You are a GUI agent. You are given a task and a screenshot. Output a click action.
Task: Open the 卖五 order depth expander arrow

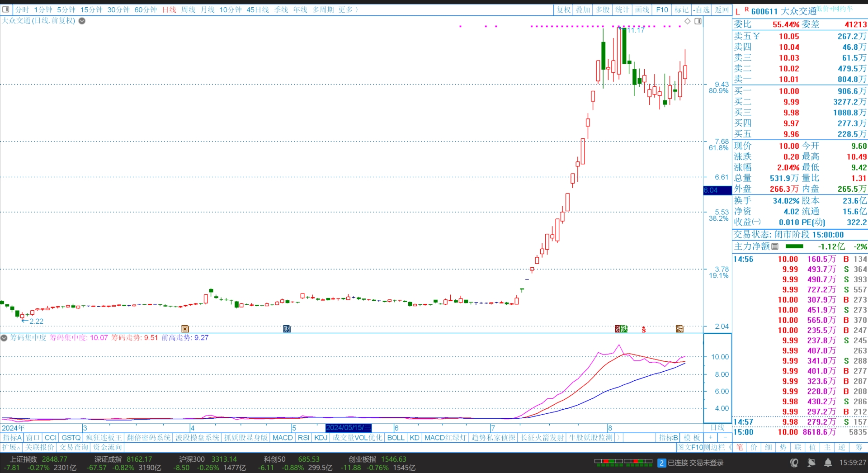click(x=757, y=36)
